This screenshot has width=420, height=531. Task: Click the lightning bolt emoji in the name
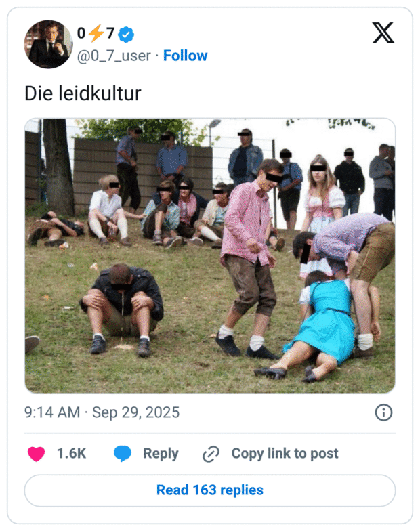(96, 33)
